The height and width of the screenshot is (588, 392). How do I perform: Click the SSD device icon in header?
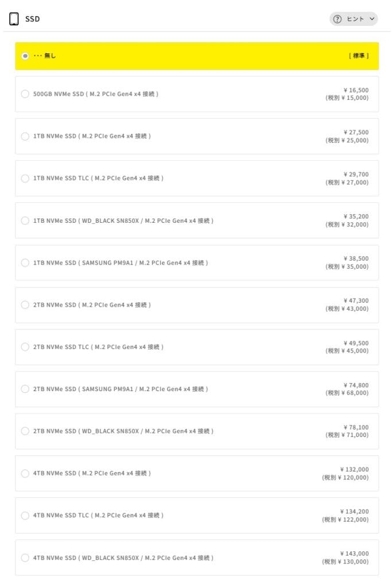14,19
